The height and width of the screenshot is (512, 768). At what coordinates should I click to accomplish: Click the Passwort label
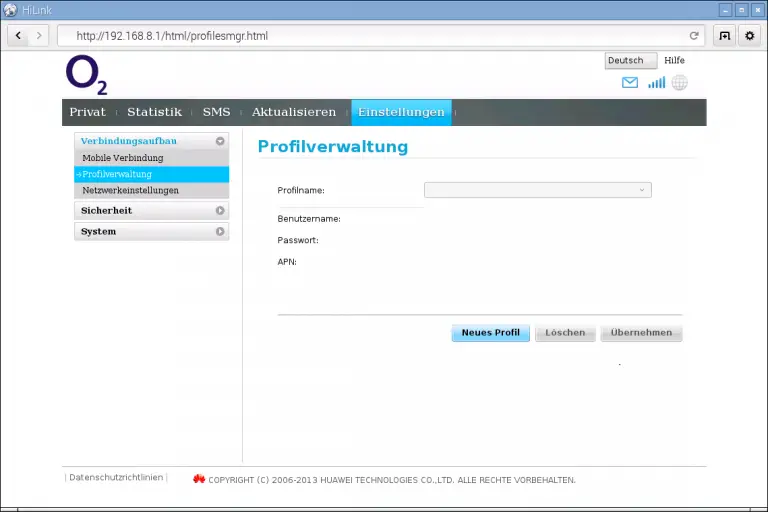click(x=298, y=241)
